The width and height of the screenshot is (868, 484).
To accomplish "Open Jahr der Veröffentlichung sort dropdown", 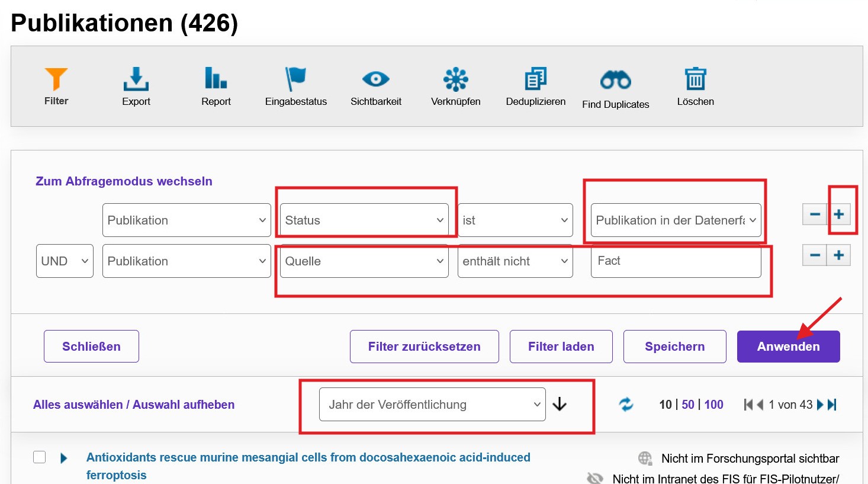I will [432, 405].
